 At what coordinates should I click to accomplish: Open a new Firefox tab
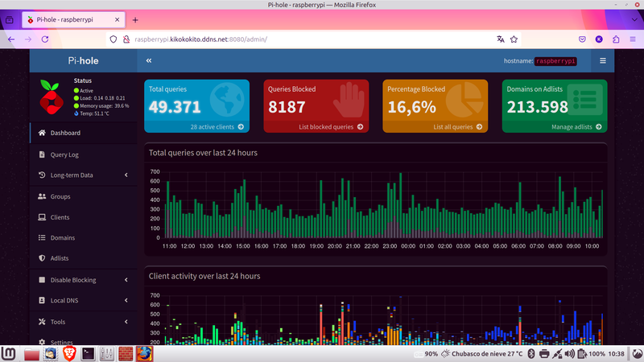point(135,19)
